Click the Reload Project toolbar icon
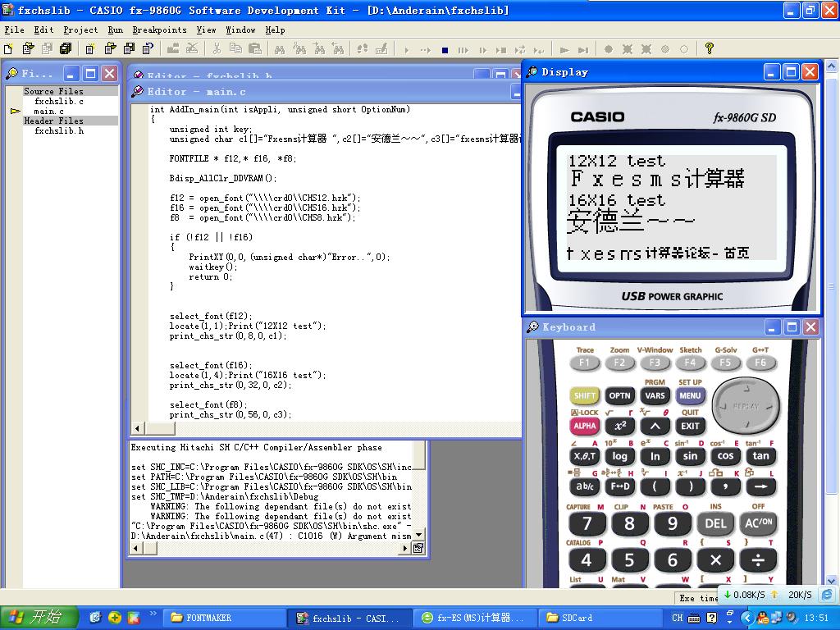The width and height of the screenshot is (840, 630). 148,49
